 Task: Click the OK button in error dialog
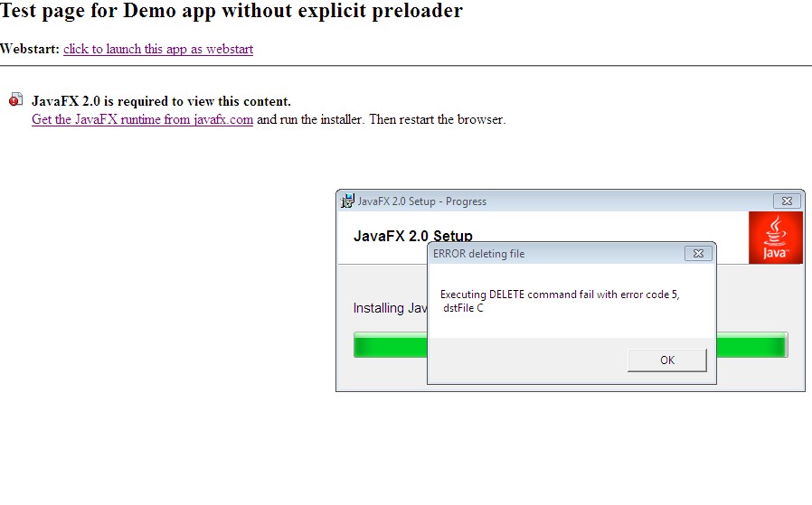667,360
